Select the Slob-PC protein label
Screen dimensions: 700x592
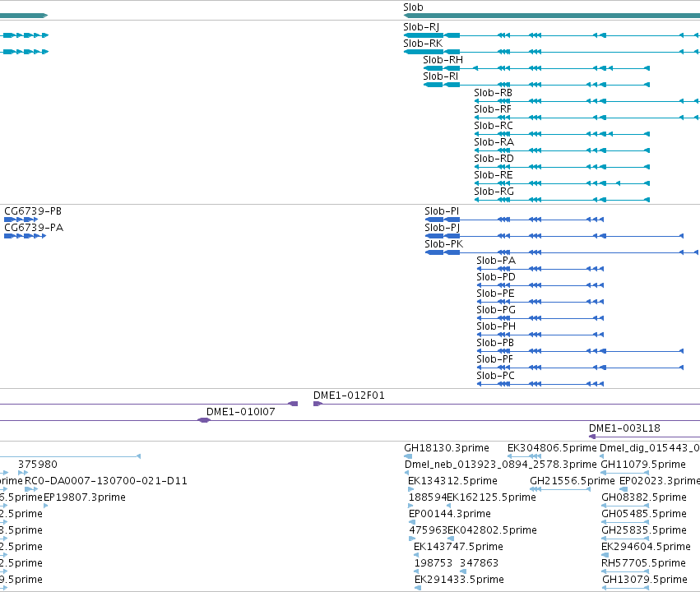495,376
